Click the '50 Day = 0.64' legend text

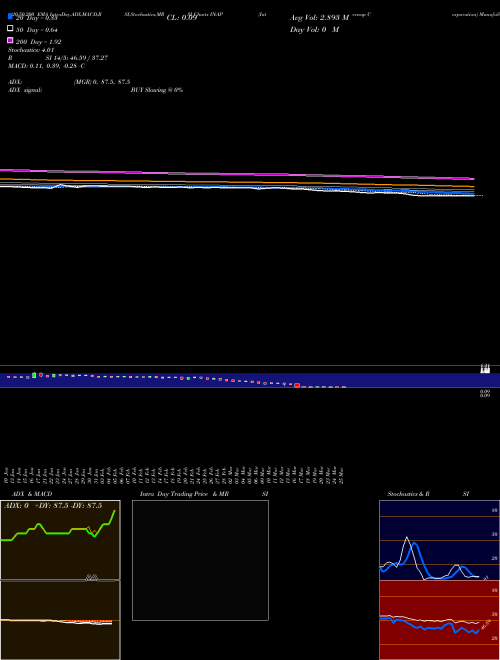coord(37,30)
